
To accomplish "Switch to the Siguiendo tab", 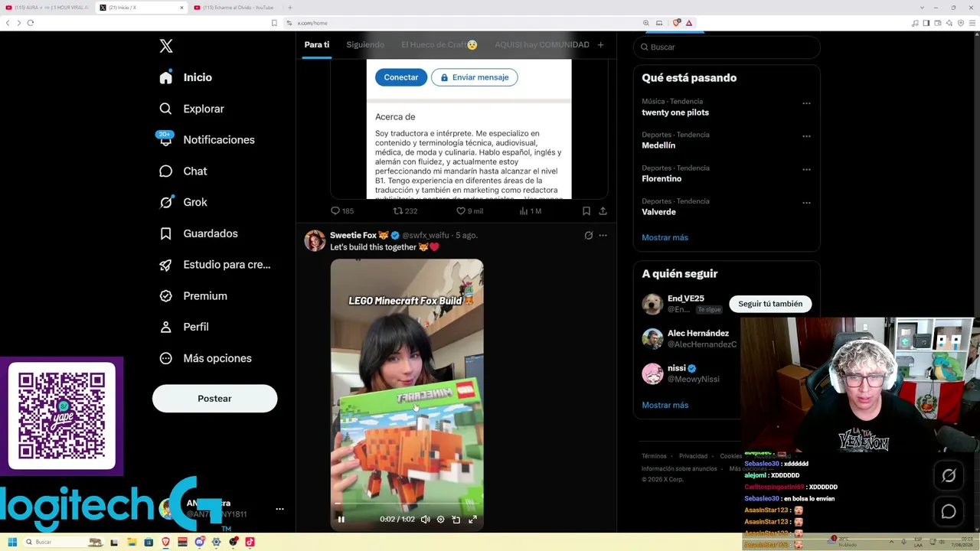I will point(365,44).
